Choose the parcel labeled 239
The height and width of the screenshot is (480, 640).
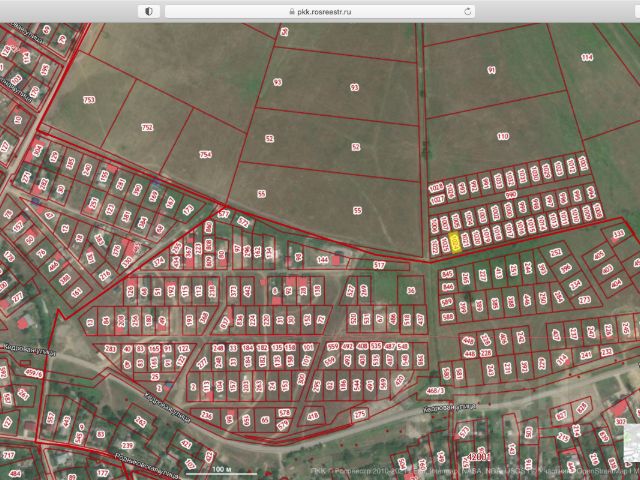click(127, 444)
